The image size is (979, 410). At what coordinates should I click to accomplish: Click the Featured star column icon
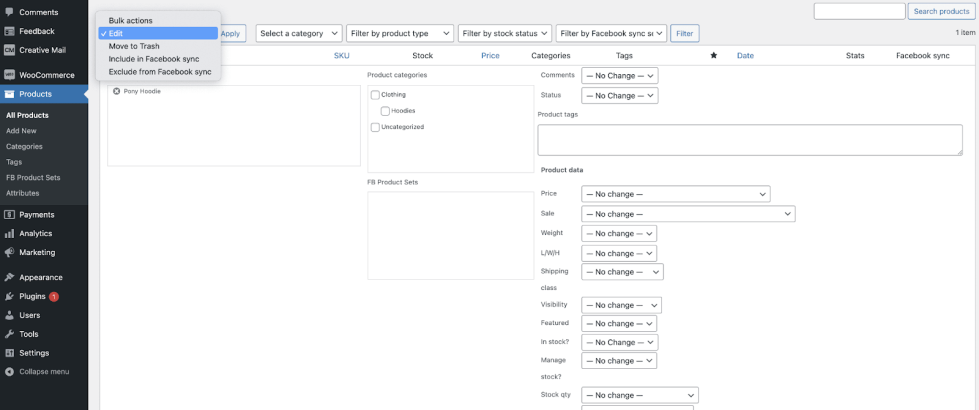tap(714, 56)
